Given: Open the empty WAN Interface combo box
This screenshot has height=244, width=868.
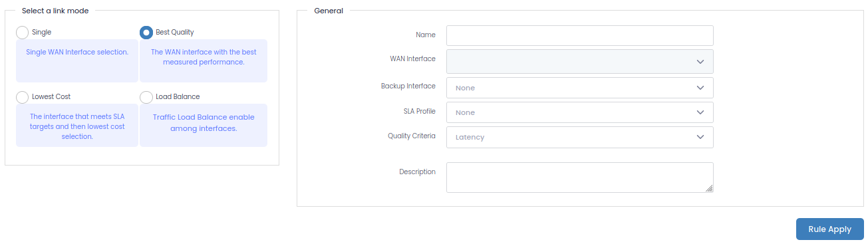Looking at the screenshot, I should [580, 61].
